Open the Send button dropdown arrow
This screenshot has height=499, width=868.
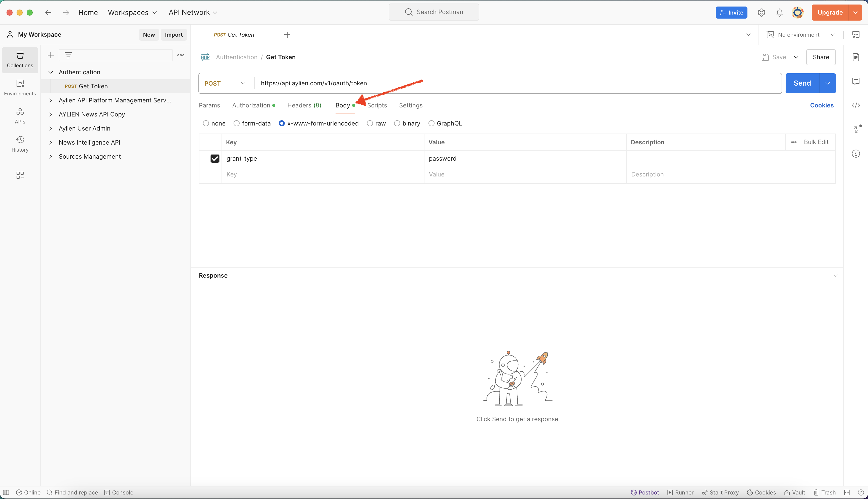pos(828,83)
